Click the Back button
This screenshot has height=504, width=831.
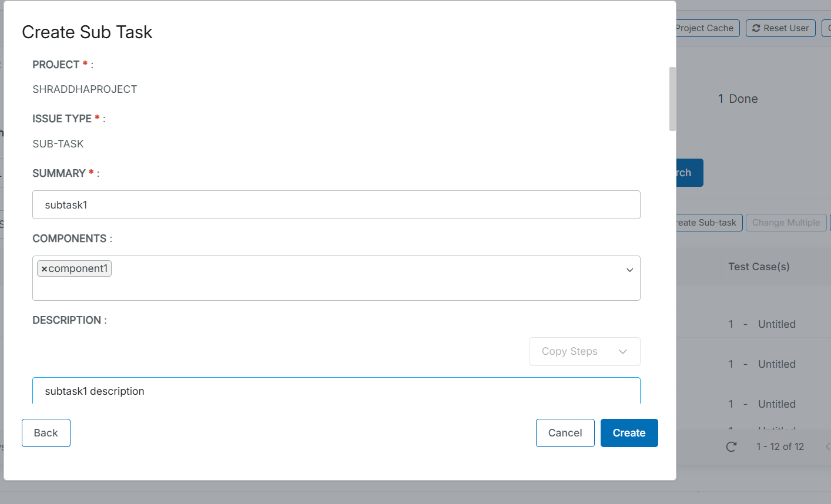pos(46,433)
